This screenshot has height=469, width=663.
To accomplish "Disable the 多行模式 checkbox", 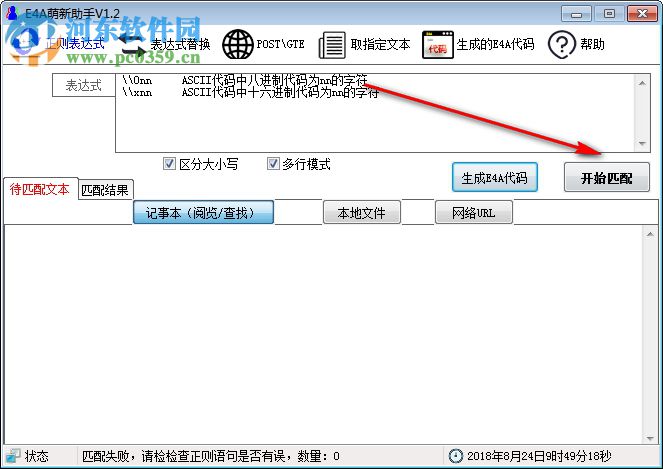I will point(273,163).
